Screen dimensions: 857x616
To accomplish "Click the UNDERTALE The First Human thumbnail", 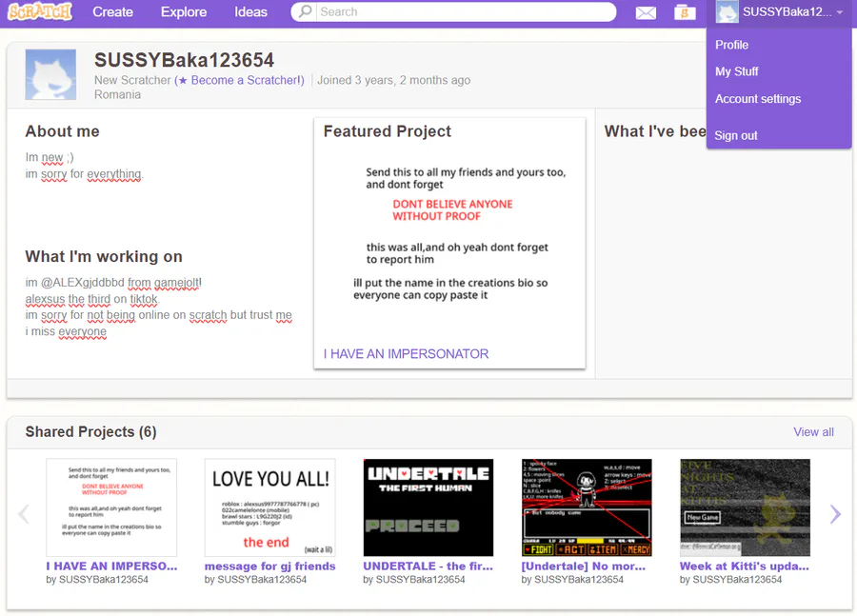I will 428,507.
